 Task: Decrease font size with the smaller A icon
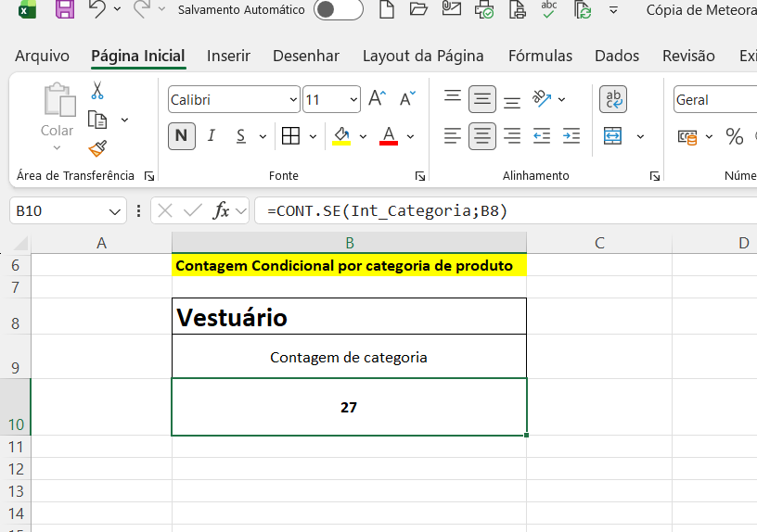point(407,98)
